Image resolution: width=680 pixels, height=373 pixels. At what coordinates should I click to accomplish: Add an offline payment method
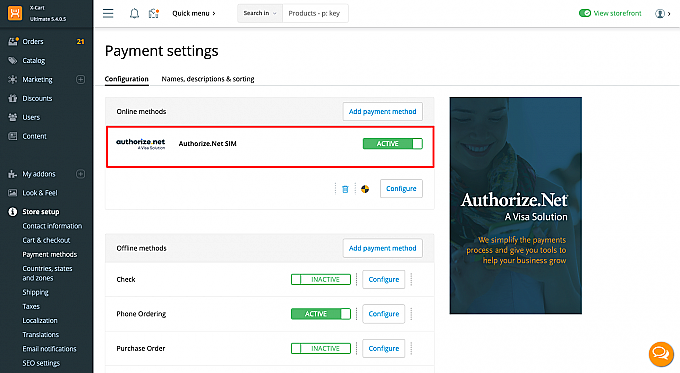(382, 248)
